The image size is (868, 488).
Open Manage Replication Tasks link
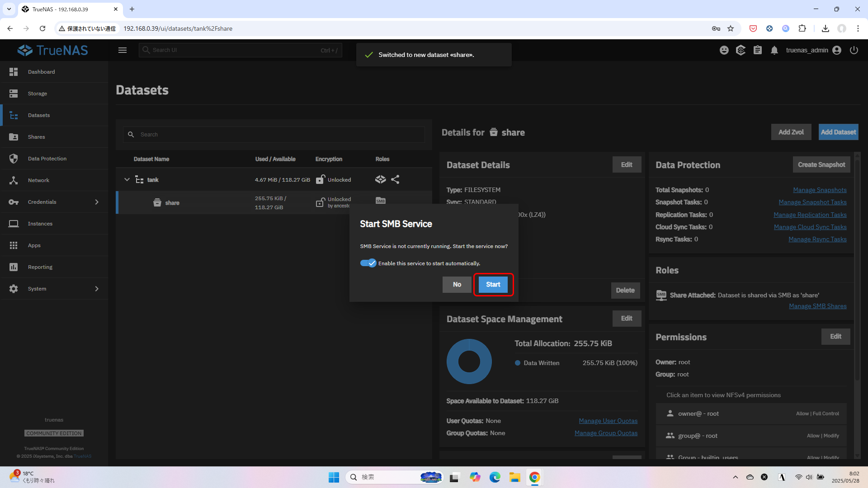coord(810,215)
